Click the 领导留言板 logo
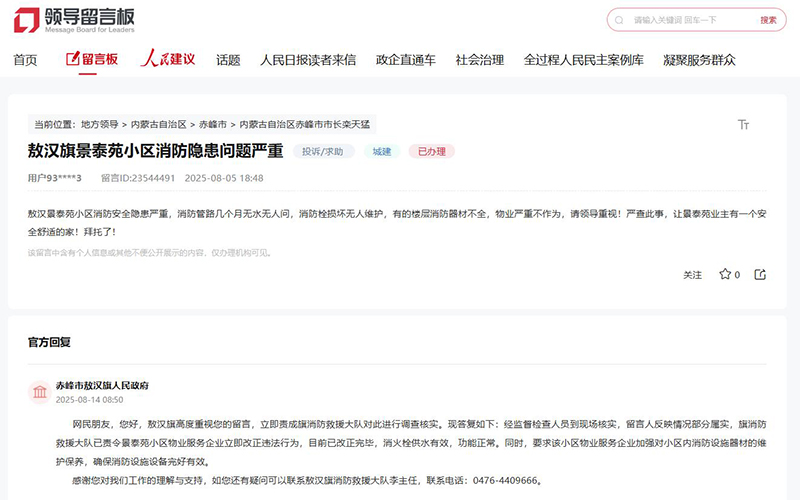 click(76, 19)
